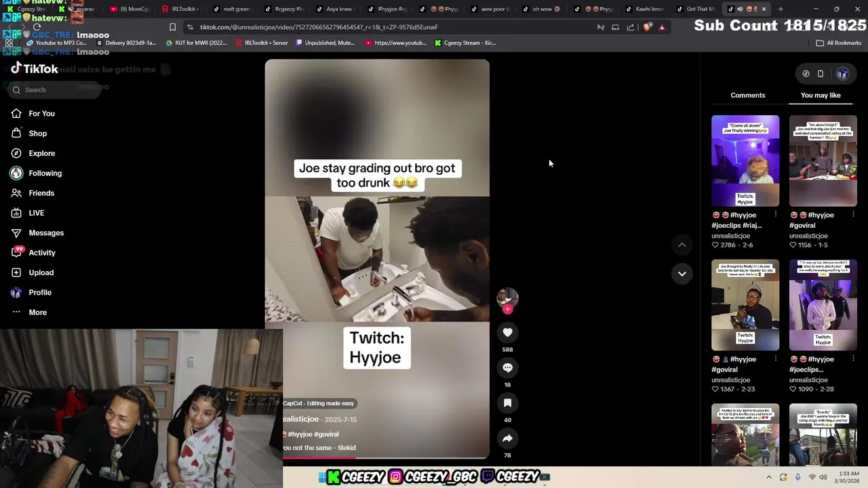Open the Brave Shields icon
The height and width of the screenshot is (488, 868).
648,27
